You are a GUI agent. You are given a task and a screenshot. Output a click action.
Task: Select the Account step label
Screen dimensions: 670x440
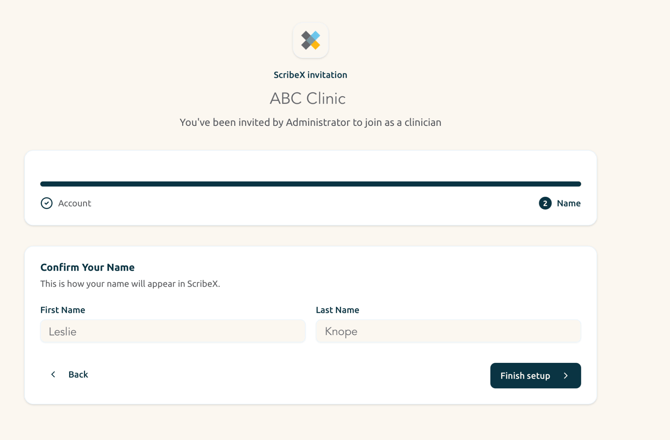coord(74,203)
